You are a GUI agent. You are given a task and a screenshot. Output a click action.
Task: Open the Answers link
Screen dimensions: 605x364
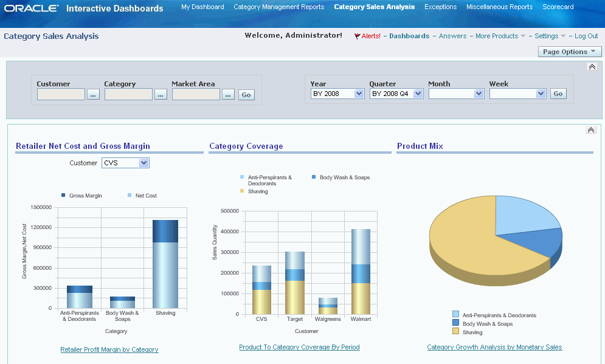(452, 36)
